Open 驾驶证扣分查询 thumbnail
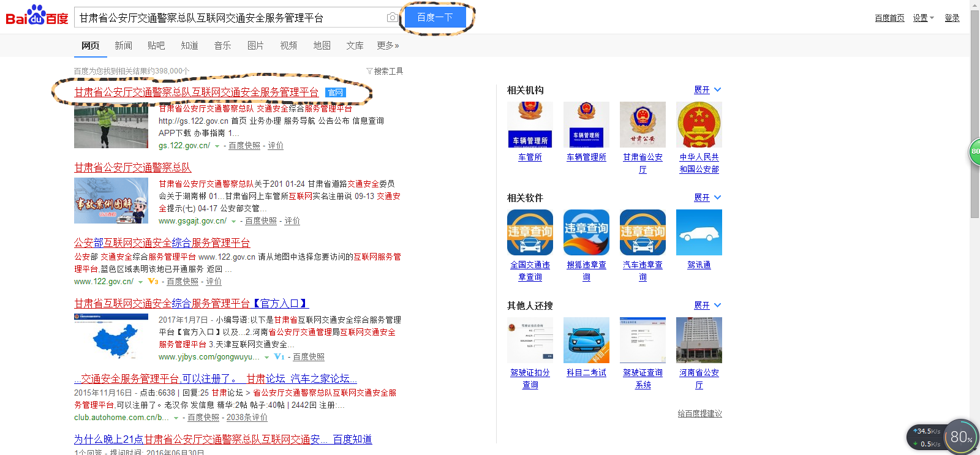Image resolution: width=980 pixels, height=455 pixels. point(530,340)
